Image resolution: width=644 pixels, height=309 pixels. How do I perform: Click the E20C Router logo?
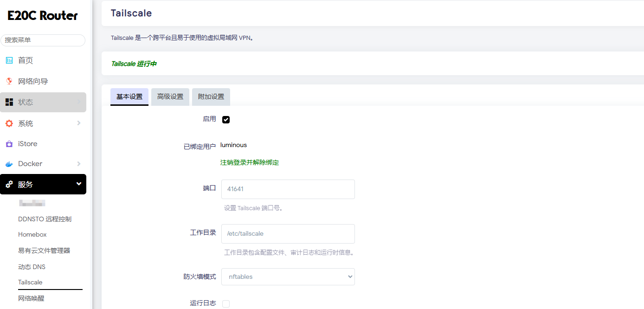[x=43, y=16]
